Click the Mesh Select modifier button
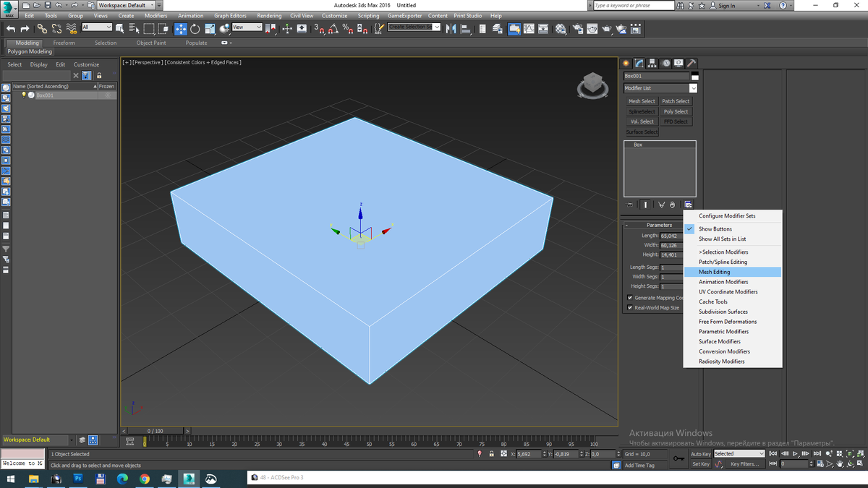This screenshot has width=868, height=488. click(642, 101)
